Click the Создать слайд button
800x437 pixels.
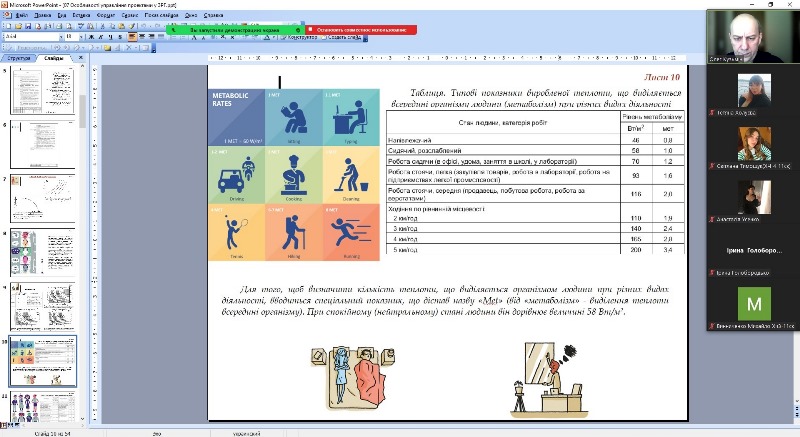[341, 37]
